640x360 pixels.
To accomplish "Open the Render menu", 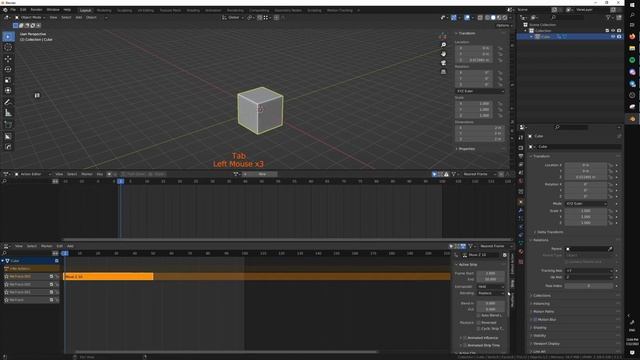I will click(36, 10).
